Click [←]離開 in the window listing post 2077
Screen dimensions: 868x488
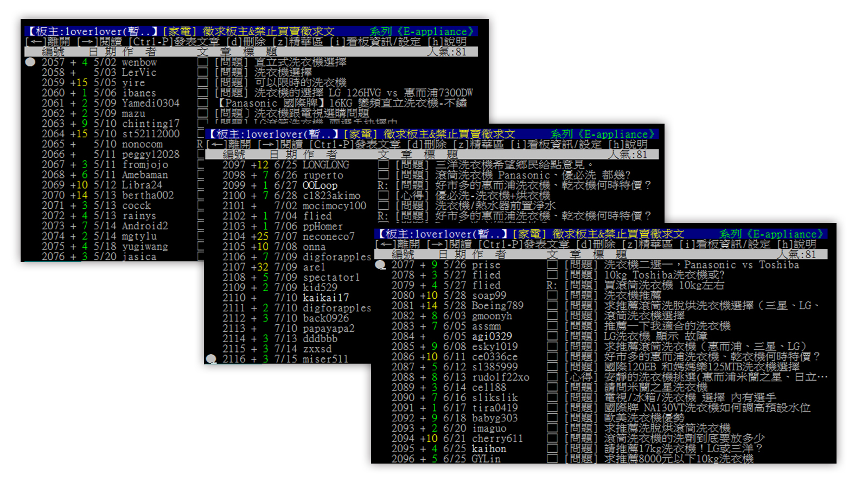[398, 244]
